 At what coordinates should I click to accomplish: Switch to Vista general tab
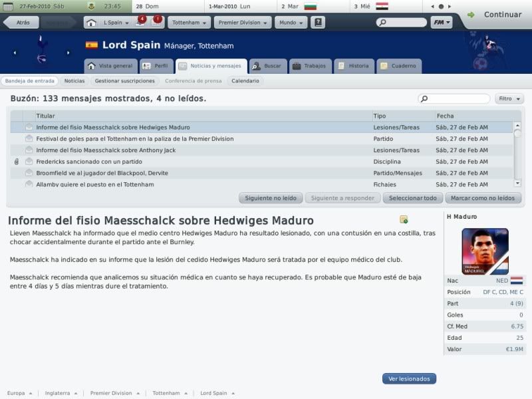click(111, 66)
